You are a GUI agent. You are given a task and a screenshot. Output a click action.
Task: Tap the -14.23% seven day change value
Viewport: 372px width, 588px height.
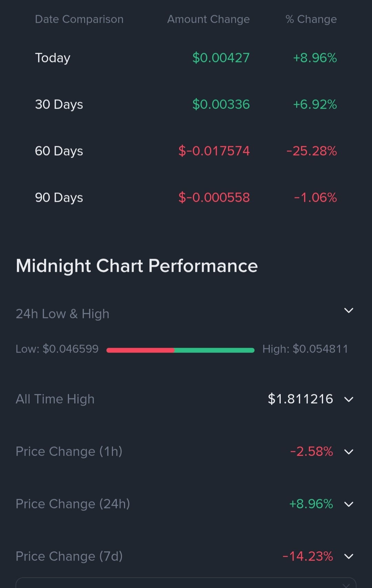(308, 556)
